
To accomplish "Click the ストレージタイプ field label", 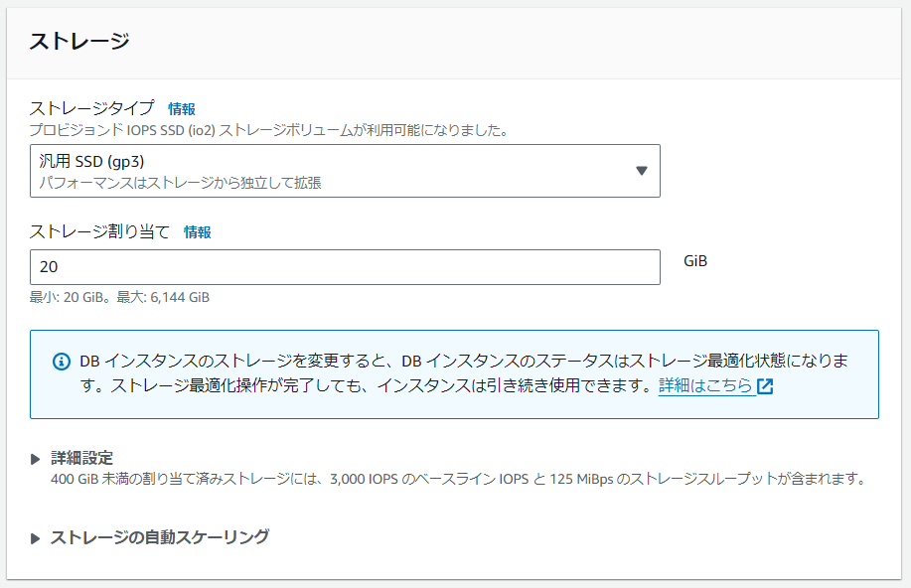I will [92, 108].
